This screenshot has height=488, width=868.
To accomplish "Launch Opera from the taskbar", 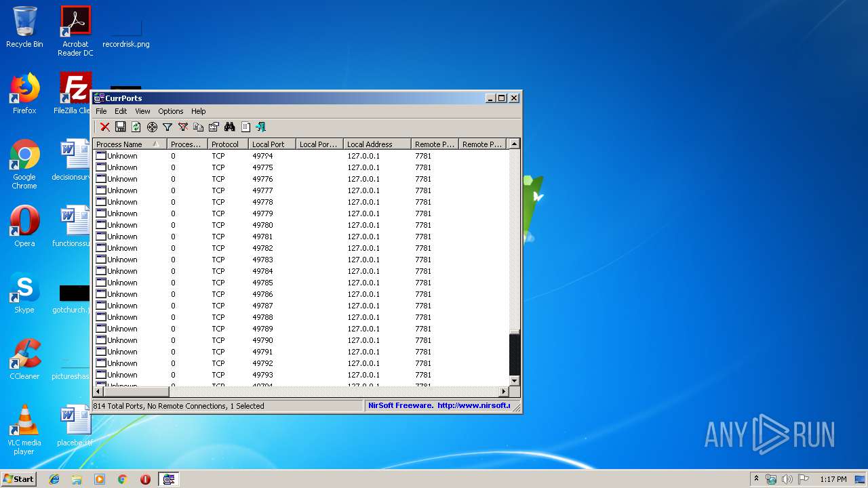I will click(145, 479).
